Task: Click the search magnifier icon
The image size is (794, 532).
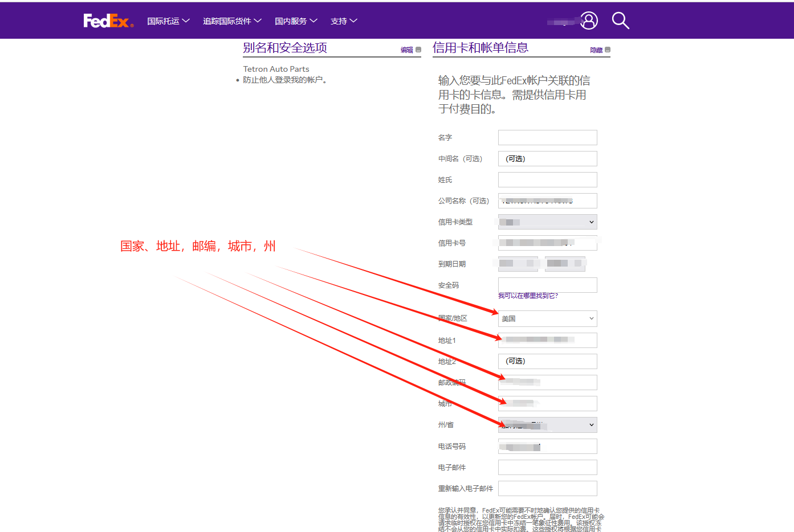Action: (620, 21)
